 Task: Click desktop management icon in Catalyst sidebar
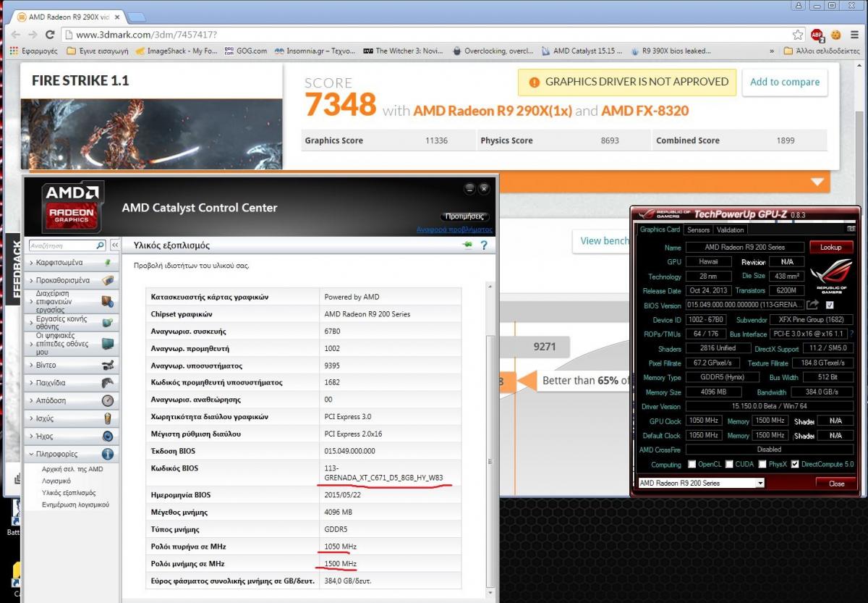point(107,300)
